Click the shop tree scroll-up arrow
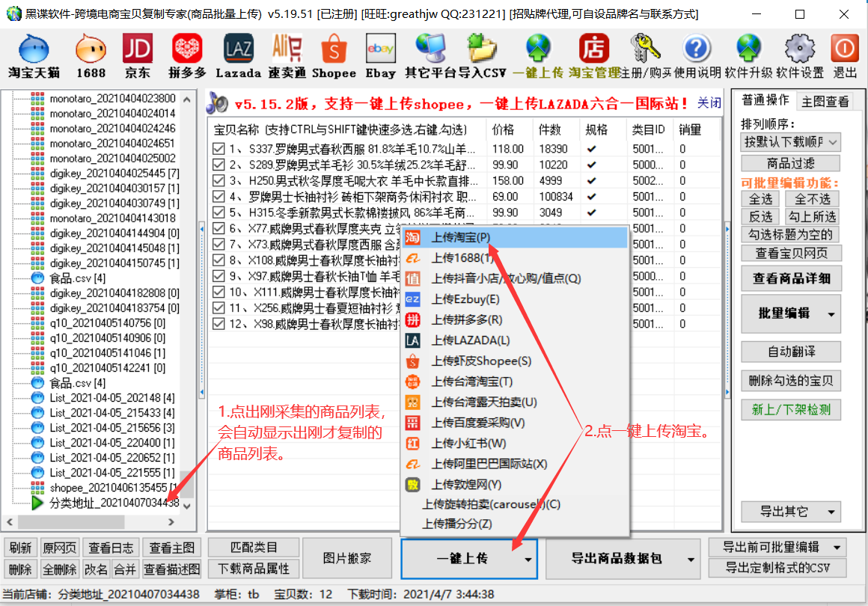868x606 pixels. pyautogui.click(x=187, y=100)
